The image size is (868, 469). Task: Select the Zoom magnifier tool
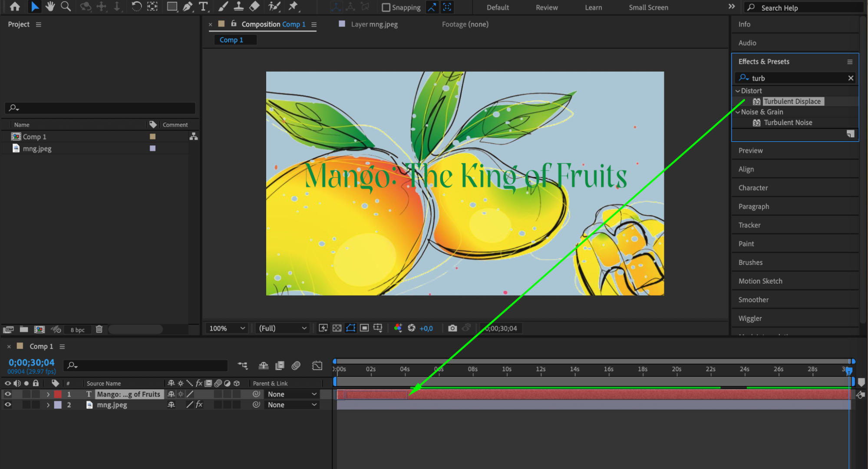(x=66, y=7)
